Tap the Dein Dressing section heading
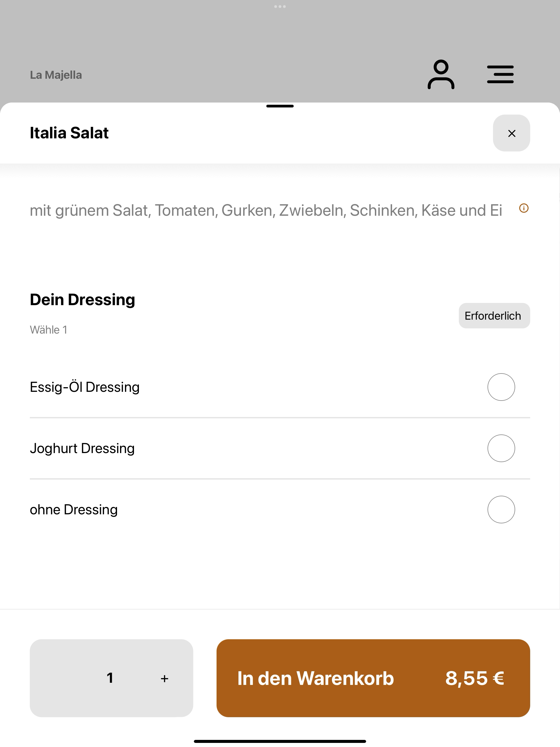The height and width of the screenshot is (747, 560). coord(82,300)
